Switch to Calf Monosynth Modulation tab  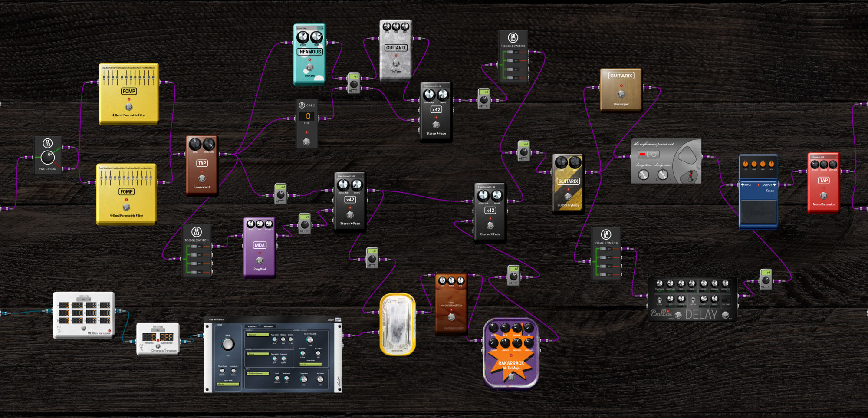tap(268, 326)
